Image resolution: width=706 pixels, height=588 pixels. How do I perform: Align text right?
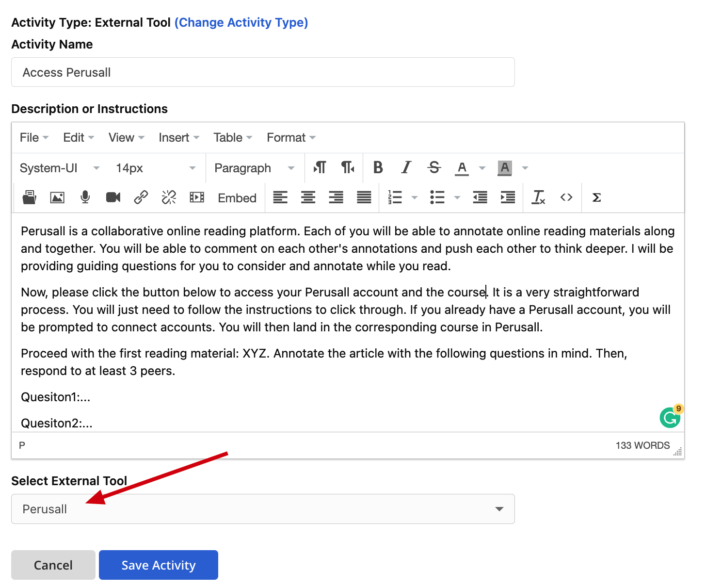coord(336,197)
